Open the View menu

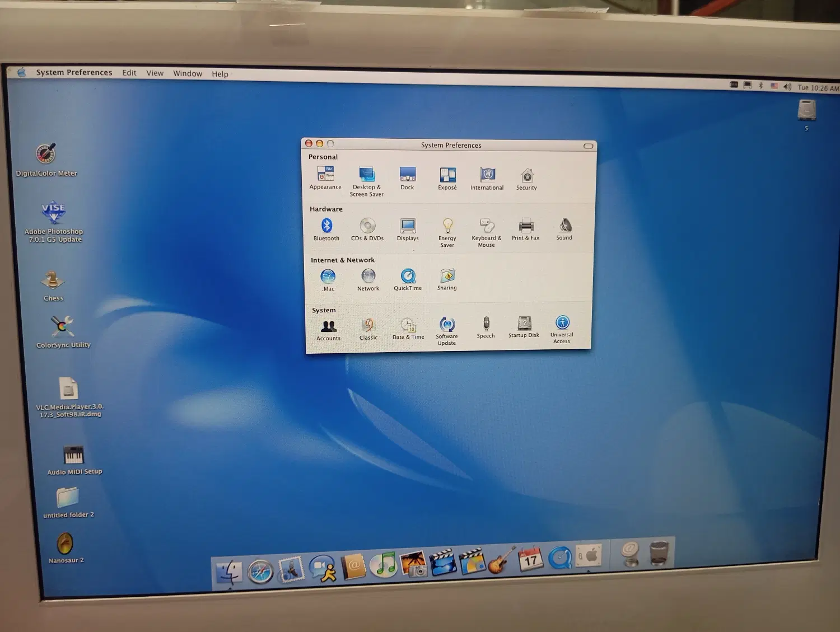pos(155,73)
